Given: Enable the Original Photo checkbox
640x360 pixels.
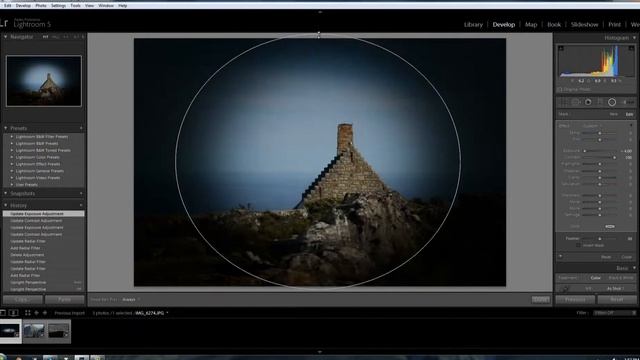Looking at the screenshot, I should pos(560,89).
